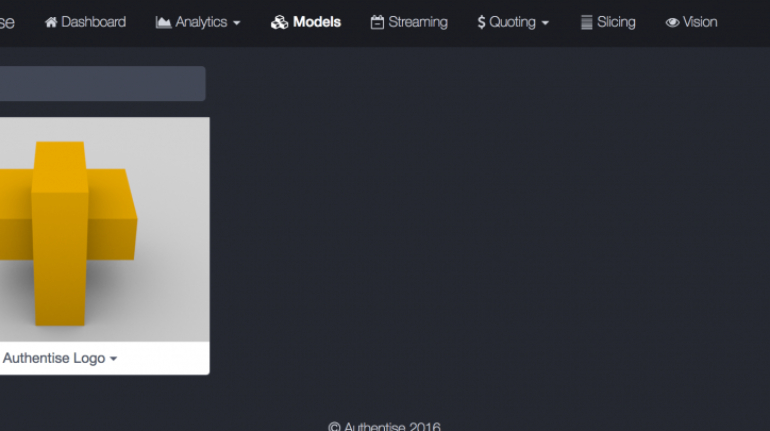Open the Streaming tab

[x=409, y=22]
